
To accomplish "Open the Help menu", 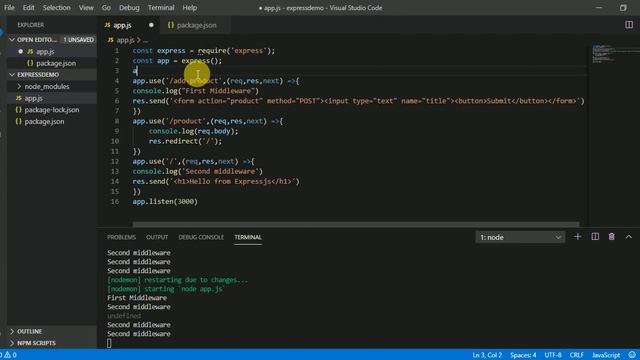I will tap(189, 7).
